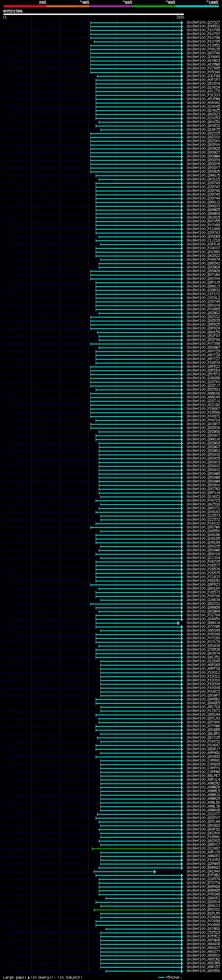Select the UniRef100_C6T1Y2 hit label
Screen dimensions: 222x980
pos(203,294)
